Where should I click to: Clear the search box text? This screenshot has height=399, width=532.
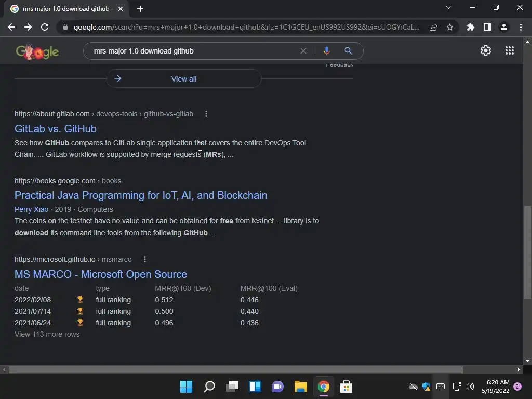[x=303, y=51]
